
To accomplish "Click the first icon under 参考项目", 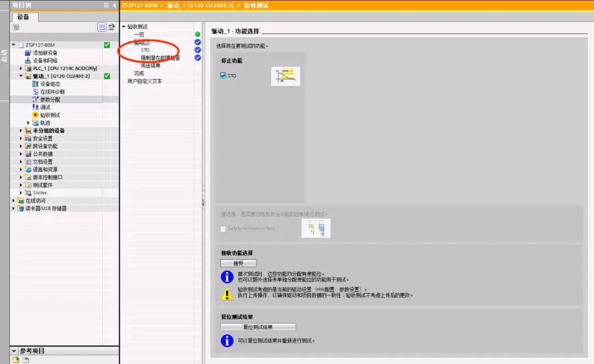I will [15, 360].
